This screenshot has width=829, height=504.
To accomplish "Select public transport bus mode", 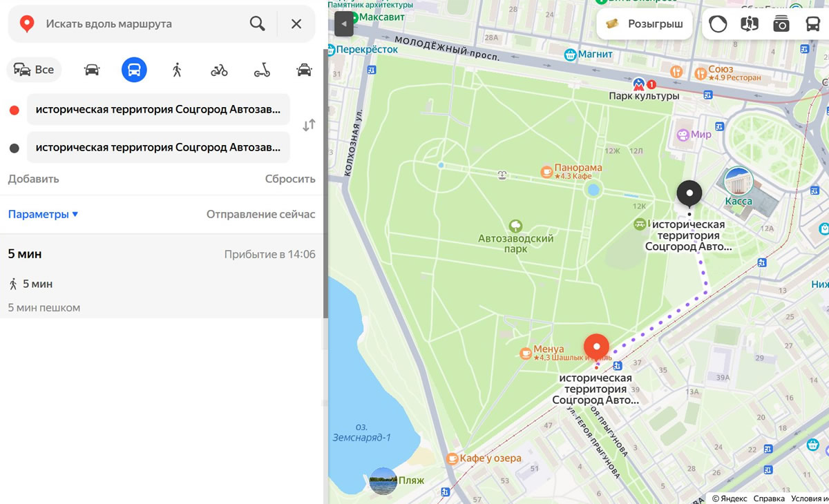I will [134, 70].
